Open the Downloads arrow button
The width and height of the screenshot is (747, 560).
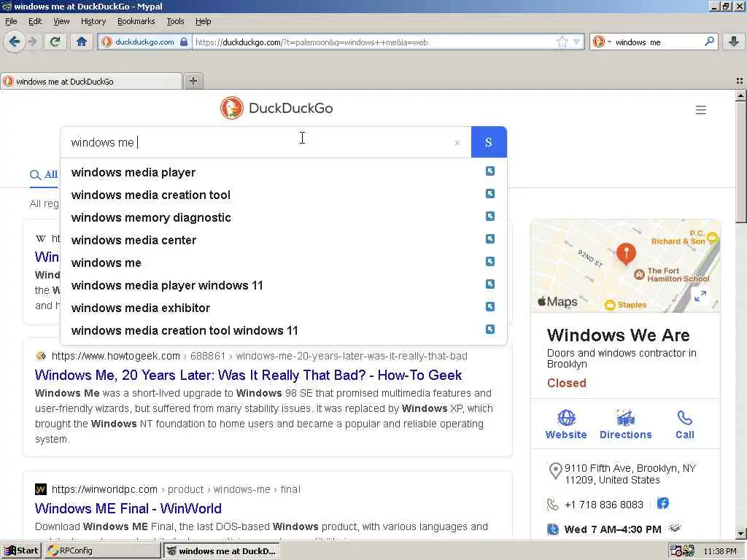click(x=734, y=42)
